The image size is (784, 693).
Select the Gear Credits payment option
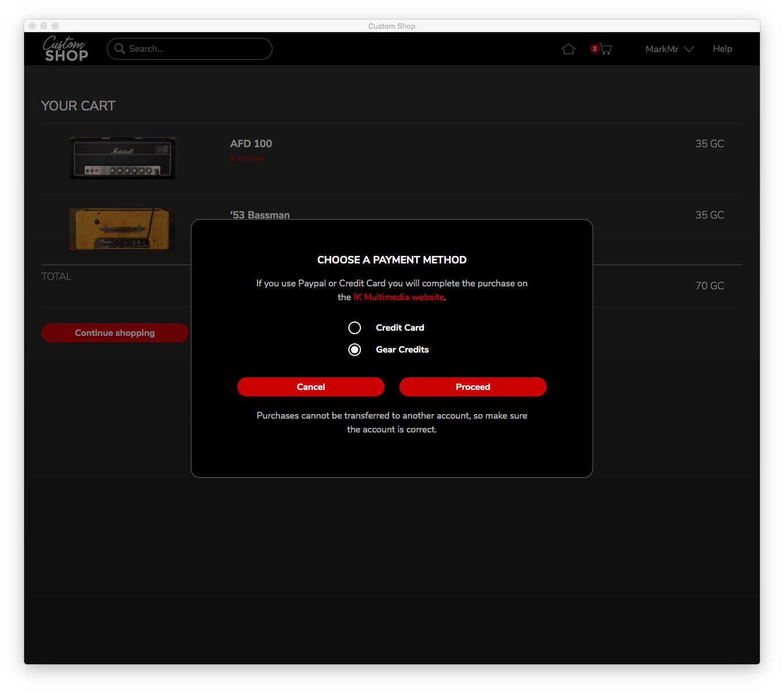click(x=355, y=350)
